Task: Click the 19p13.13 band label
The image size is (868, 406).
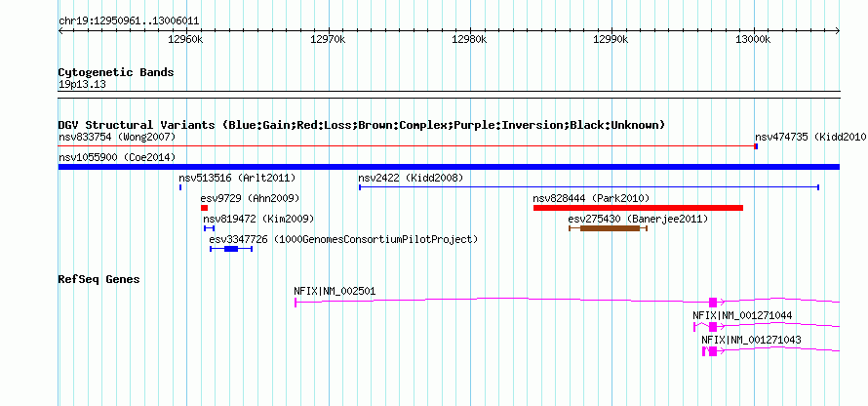Action: [82, 85]
